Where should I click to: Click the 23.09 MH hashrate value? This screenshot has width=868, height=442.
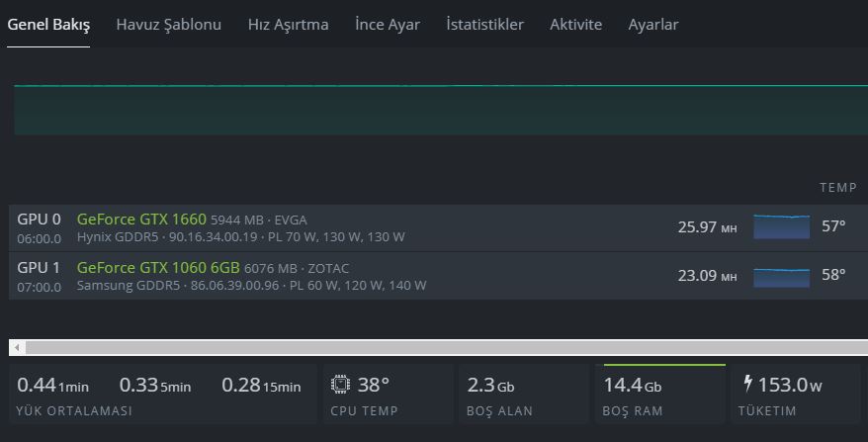707,276
